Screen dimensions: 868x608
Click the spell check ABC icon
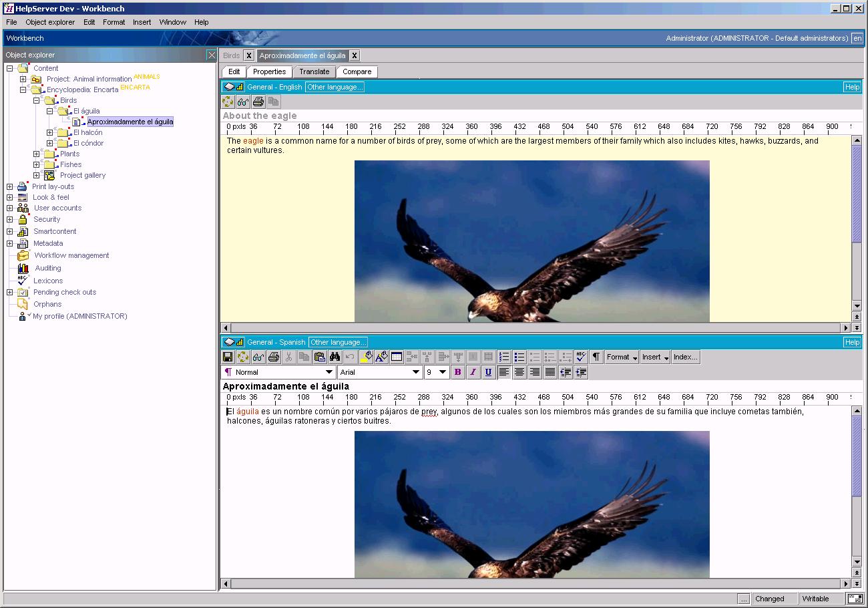(x=581, y=357)
